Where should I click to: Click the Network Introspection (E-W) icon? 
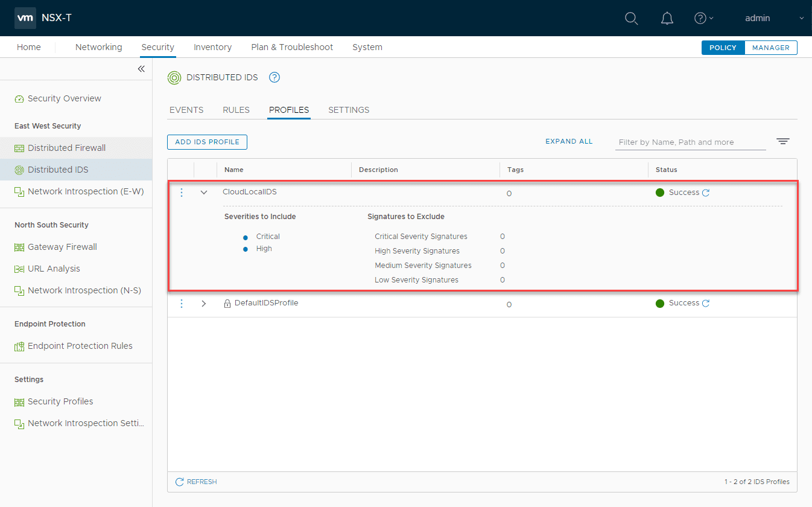(19, 192)
